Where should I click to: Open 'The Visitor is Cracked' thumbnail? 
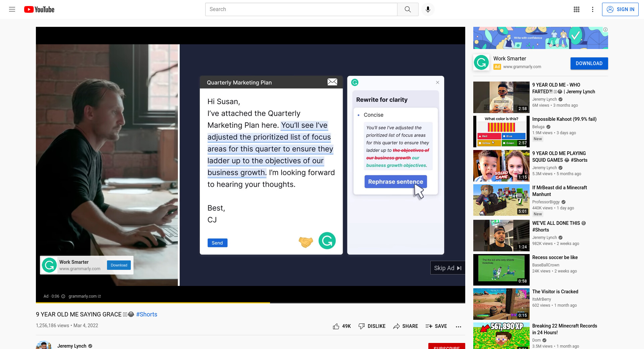pyautogui.click(x=501, y=304)
